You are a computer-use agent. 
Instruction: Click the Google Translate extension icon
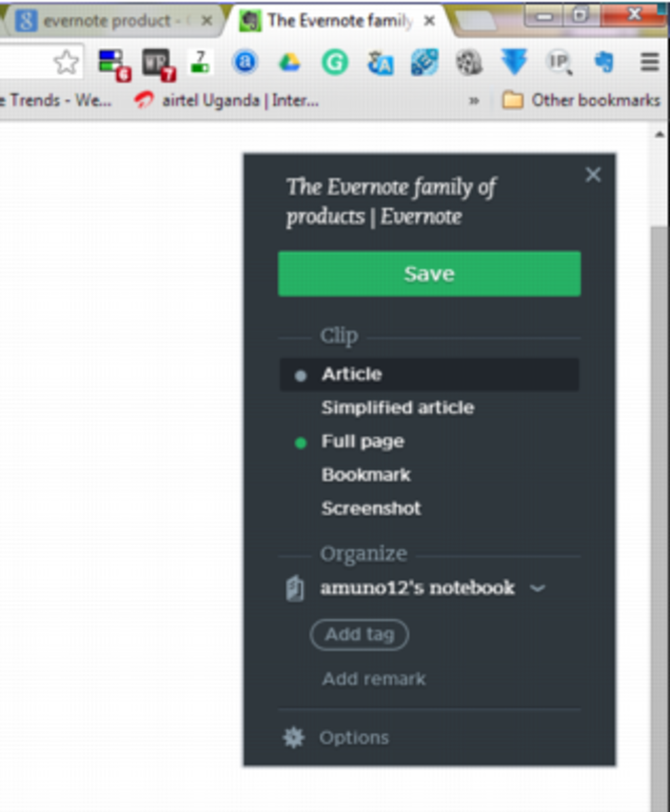click(x=380, y=62)
